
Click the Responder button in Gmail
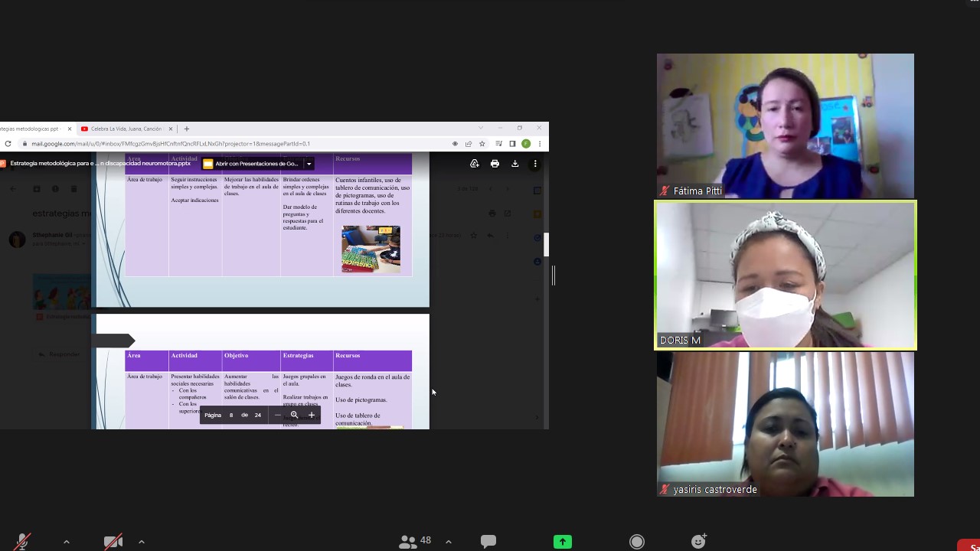tap(59, 354)
